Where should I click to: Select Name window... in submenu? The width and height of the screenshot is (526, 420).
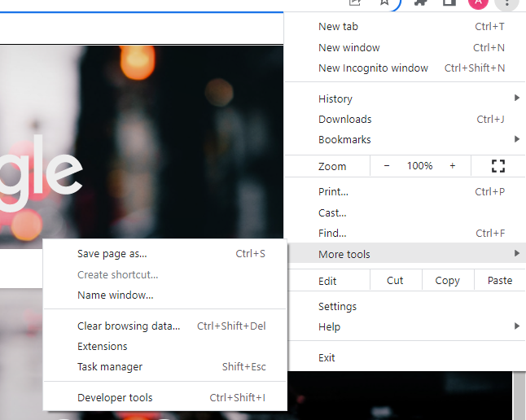click(165, 295)
